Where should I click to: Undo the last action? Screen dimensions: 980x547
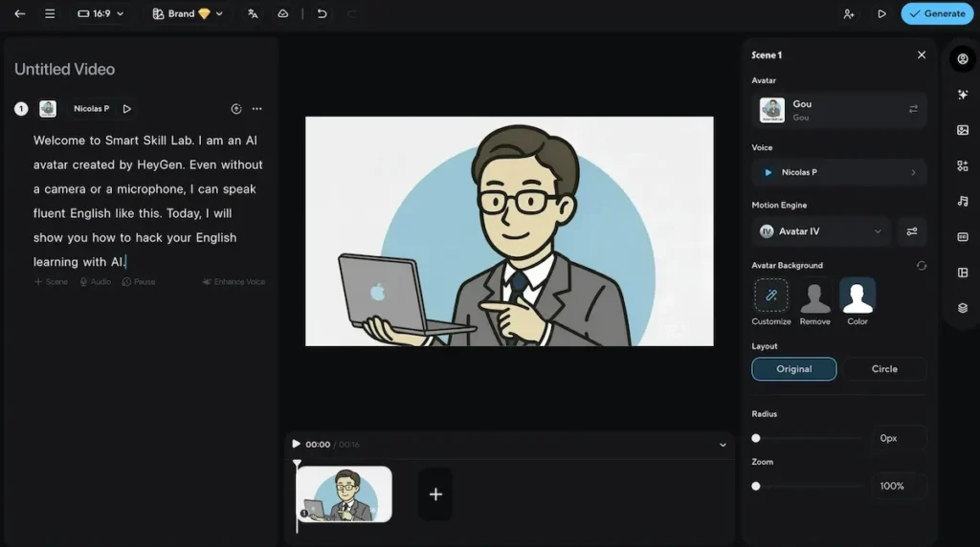tap(322, 13)
